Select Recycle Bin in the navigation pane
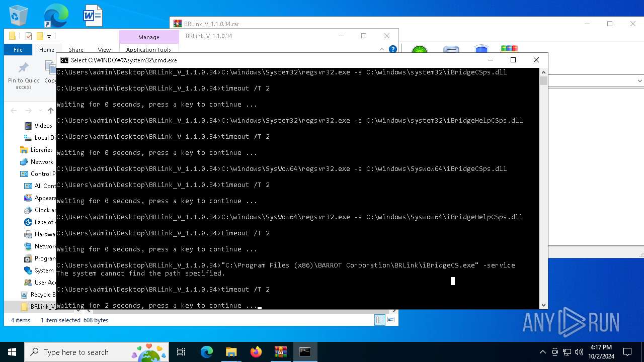The image size is (644, 362). (38, 295)
